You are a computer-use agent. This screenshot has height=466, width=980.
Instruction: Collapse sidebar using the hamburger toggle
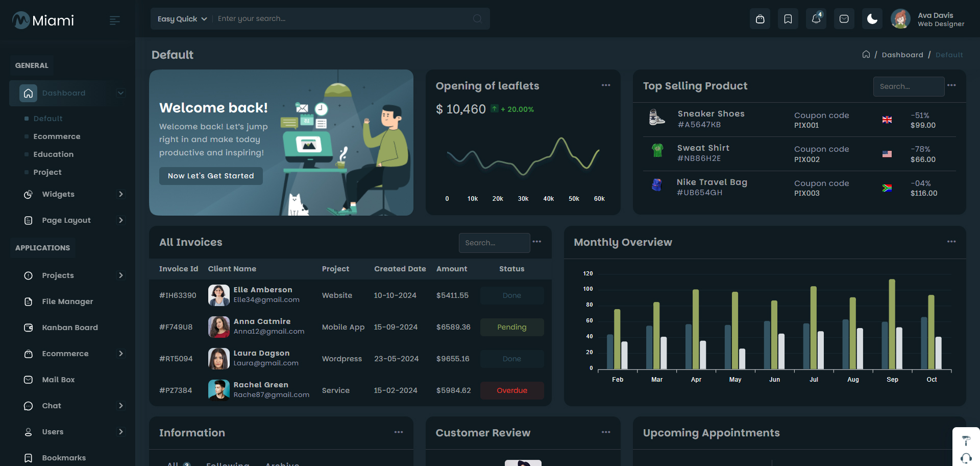coord(115,20)
